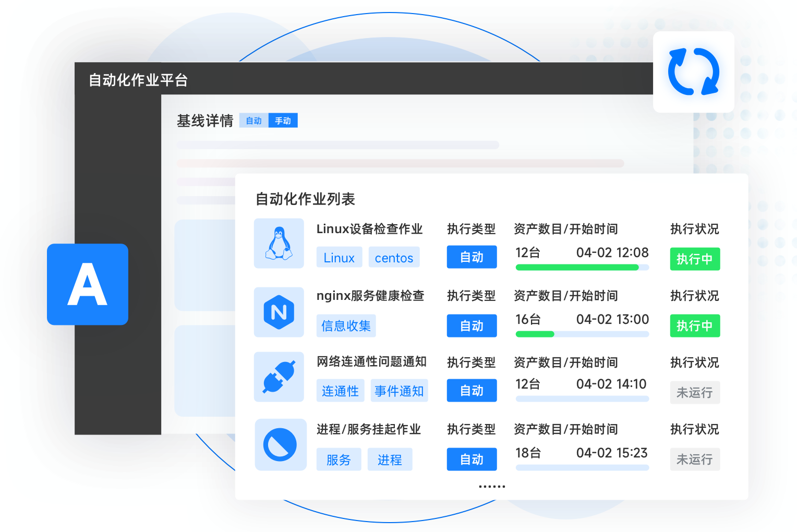
Task: Click the blue letter A tile icon
Action: click(x=88, y=284)
